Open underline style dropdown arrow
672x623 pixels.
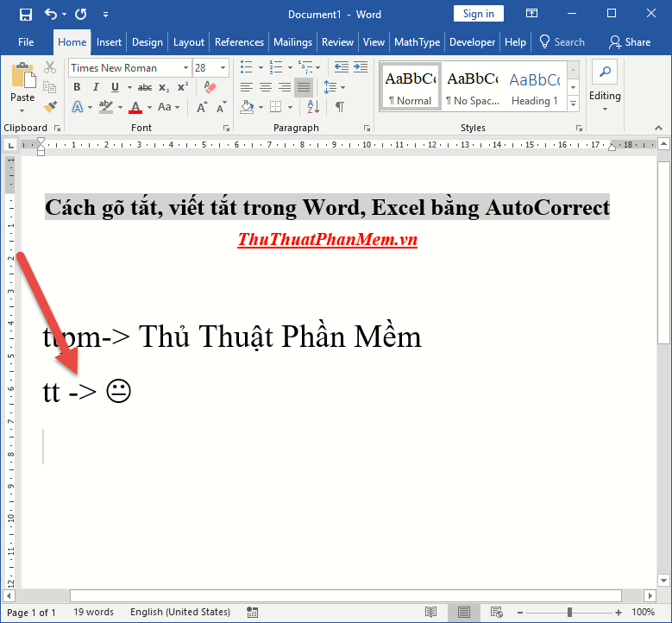click(x=129, y=87)
